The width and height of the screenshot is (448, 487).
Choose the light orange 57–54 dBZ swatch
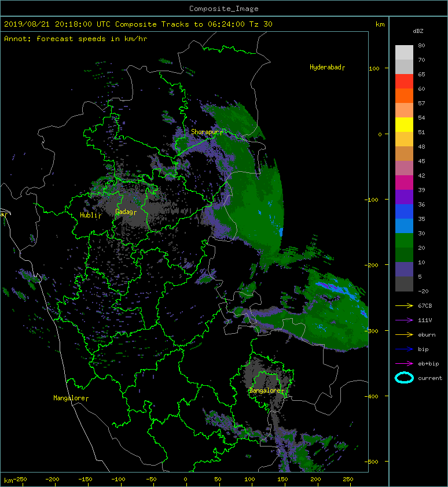coord(404,110)
